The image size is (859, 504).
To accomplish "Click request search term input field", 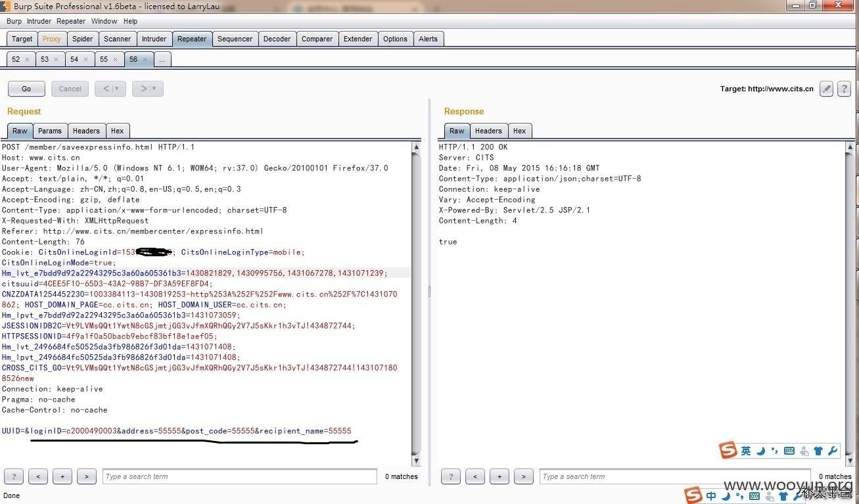I will coord(239,476).
